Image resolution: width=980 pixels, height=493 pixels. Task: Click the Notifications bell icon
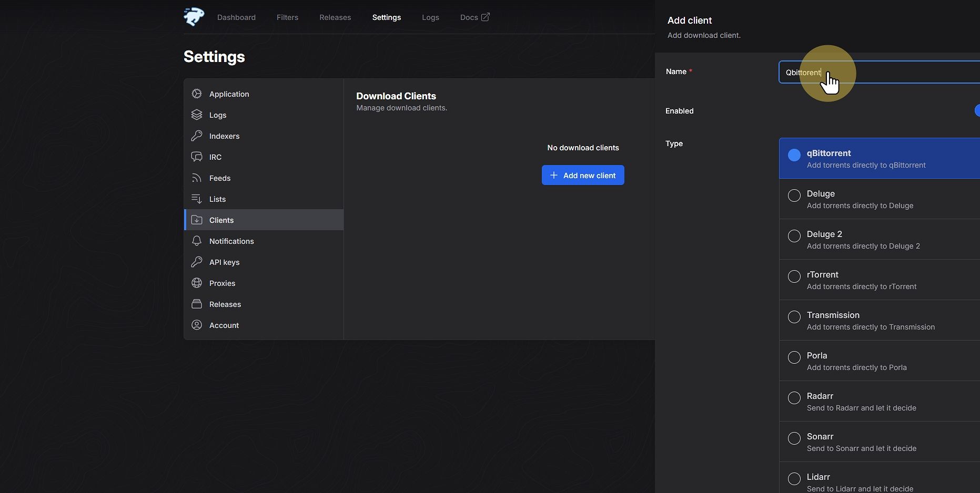pos(197,241)
